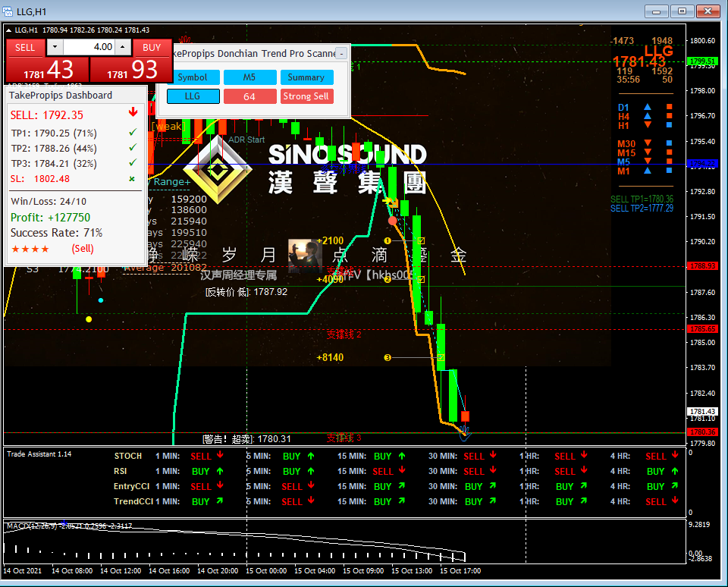Click the 1799.51 green price level tag
Viewport: 728px width, 587px height.
coord(702,61)
